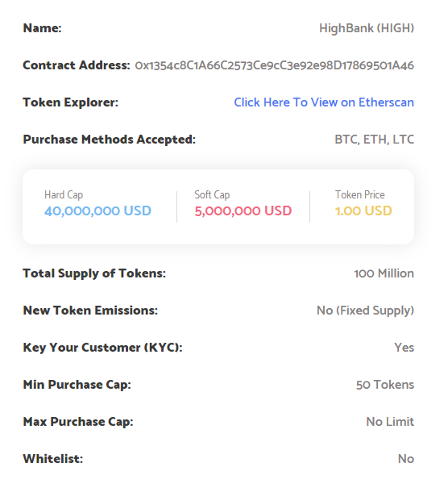
Task: Click the BTC, ETH, LTC purchase methods text
Action: [375, 140]
